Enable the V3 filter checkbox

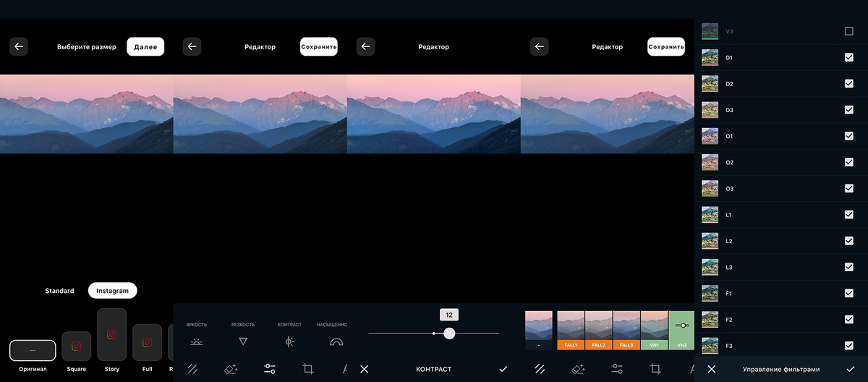(849, 31)
